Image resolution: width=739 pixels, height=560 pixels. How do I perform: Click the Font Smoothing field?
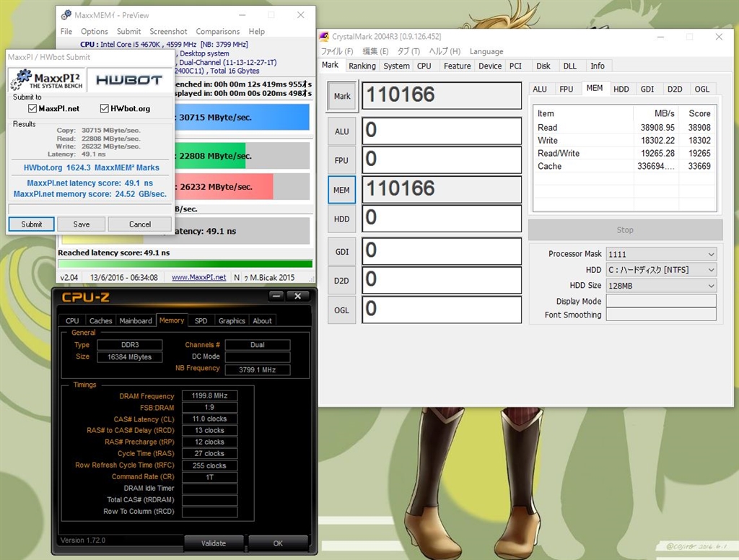tap(661, 315)
